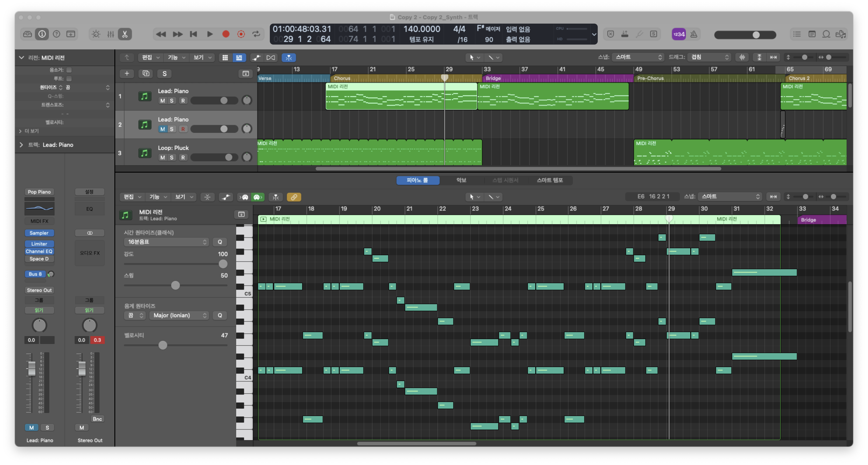
Task: Click the Record button in transport
Action: pyautogui.click(x=226, y=34)
